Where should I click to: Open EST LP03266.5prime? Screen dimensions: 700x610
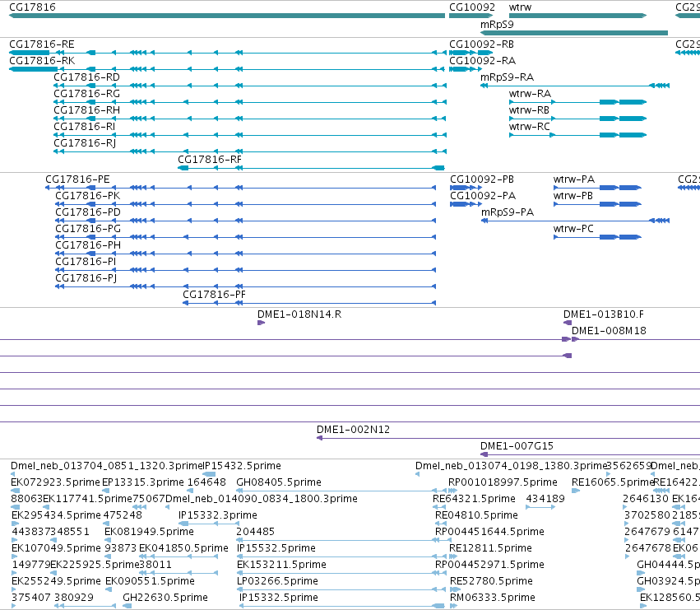(278, 581)
